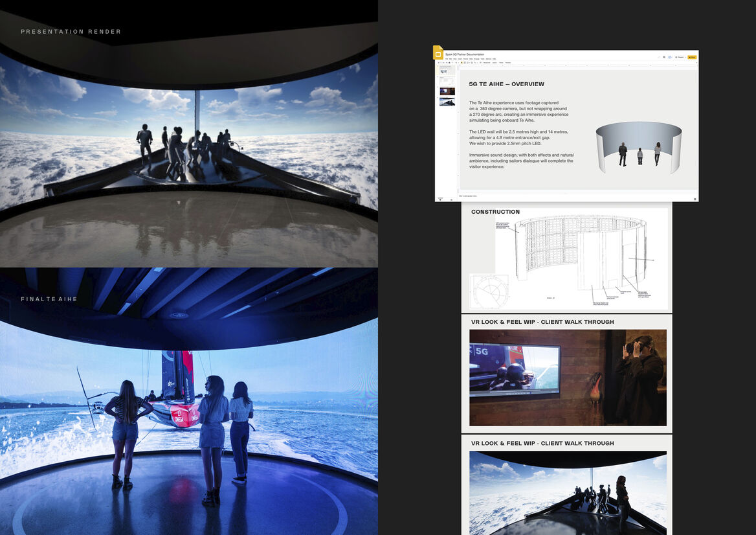Screen dimensions: 756x535
Task: Click the filmstrip view icon at bottom-left
Action: point(440,199)
